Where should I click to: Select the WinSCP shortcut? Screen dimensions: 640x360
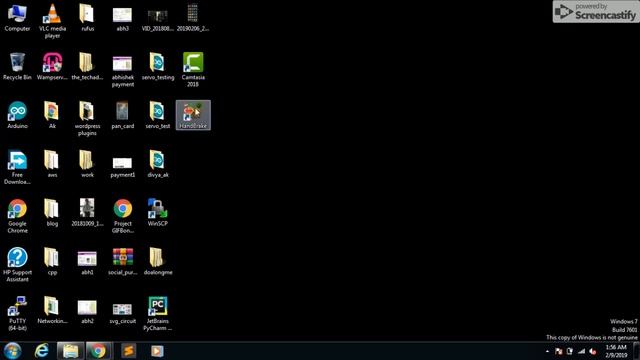pyautogui.click(x=158, y=213)
